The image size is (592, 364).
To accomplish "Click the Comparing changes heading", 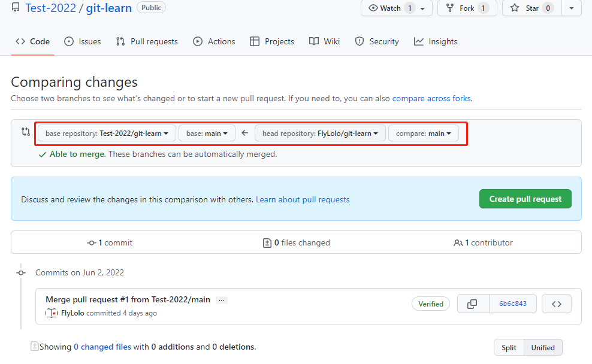I will pyautogui.click(x=74, y=82).
